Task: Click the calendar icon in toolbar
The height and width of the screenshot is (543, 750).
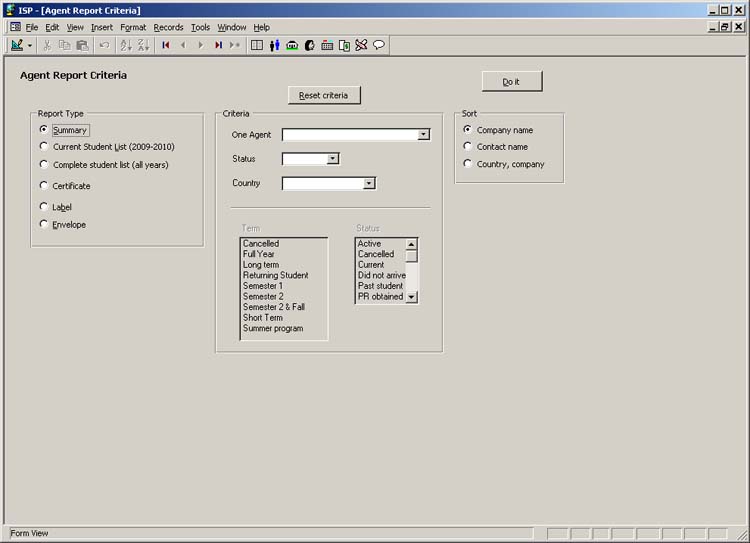Action: click(x=327, y=45)
